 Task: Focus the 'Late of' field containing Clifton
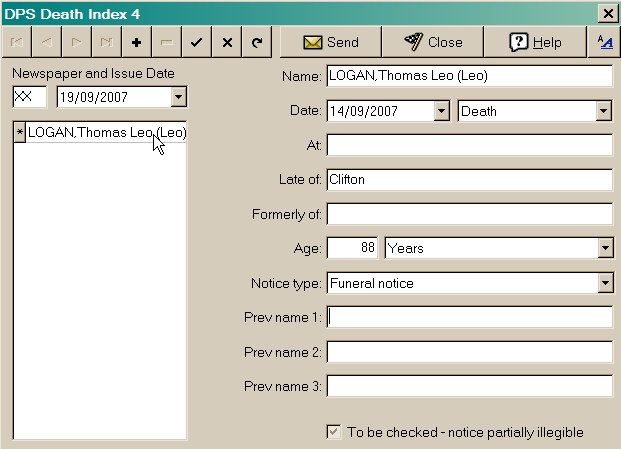coord(468,180)
